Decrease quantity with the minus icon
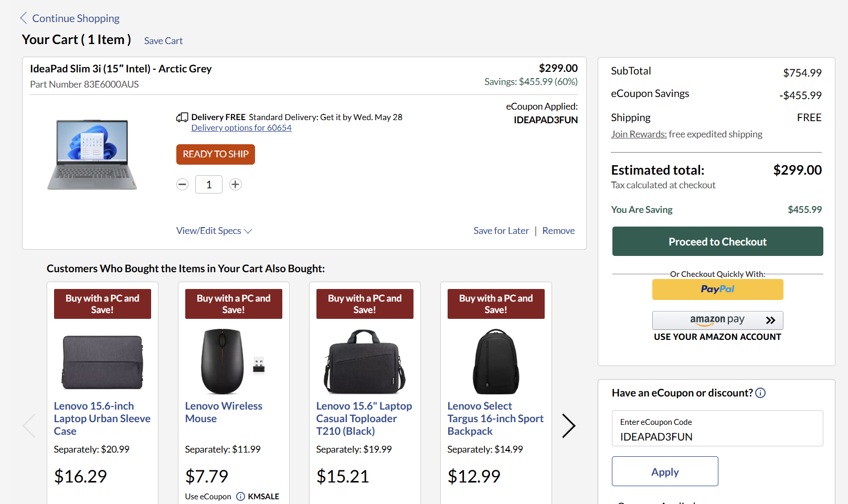Image resolution: width=848 pixels, height=504 pixels. 182,185
